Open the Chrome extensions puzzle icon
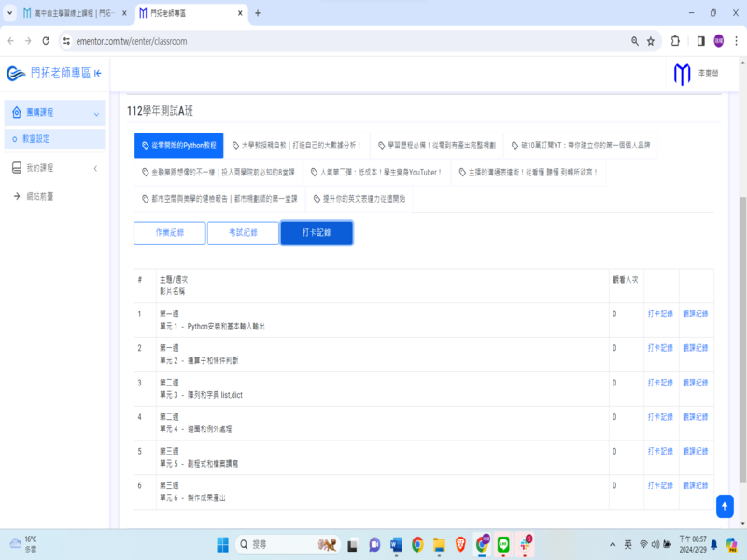The image size is (747, 560). 675,41
